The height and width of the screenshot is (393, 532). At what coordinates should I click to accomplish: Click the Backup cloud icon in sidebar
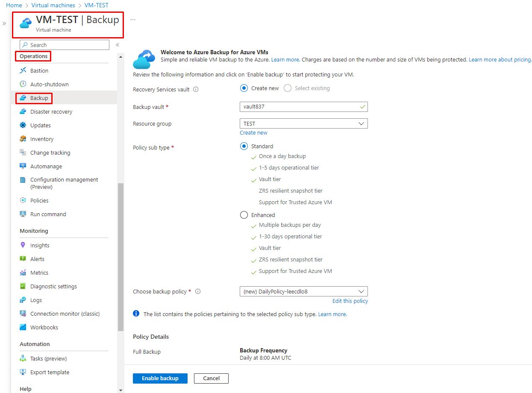(x=23, y=98)
